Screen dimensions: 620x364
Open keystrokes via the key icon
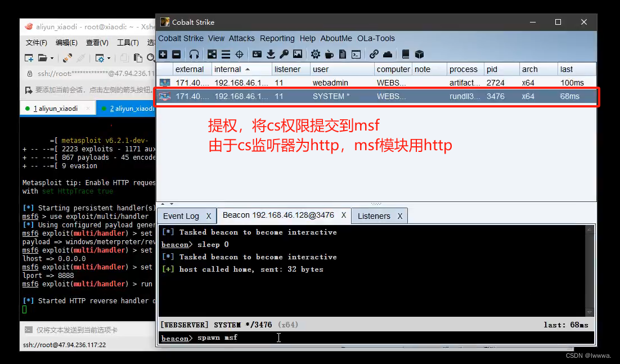pos(284,54)
